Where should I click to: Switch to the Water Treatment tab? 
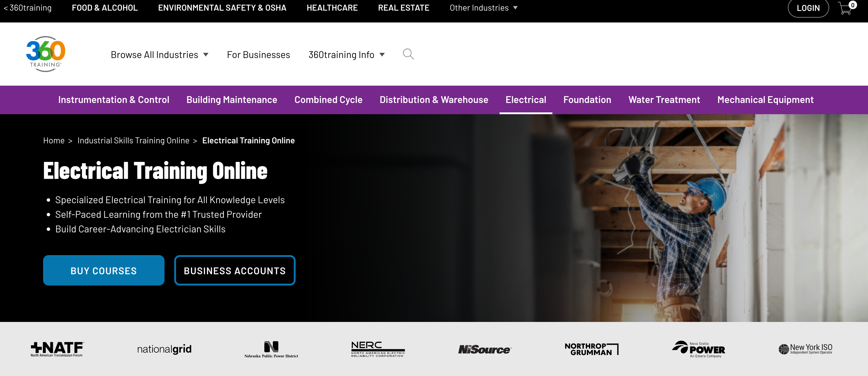pyautogui.click(x=664, y=100)
